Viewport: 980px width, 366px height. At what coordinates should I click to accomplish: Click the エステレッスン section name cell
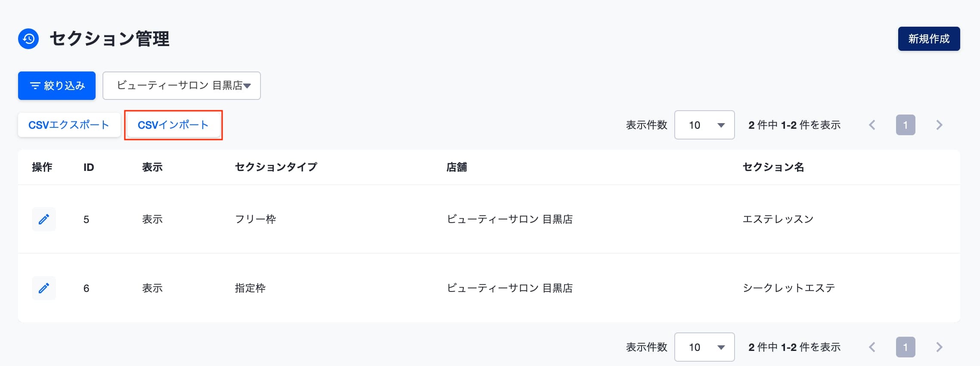(778, 219)
